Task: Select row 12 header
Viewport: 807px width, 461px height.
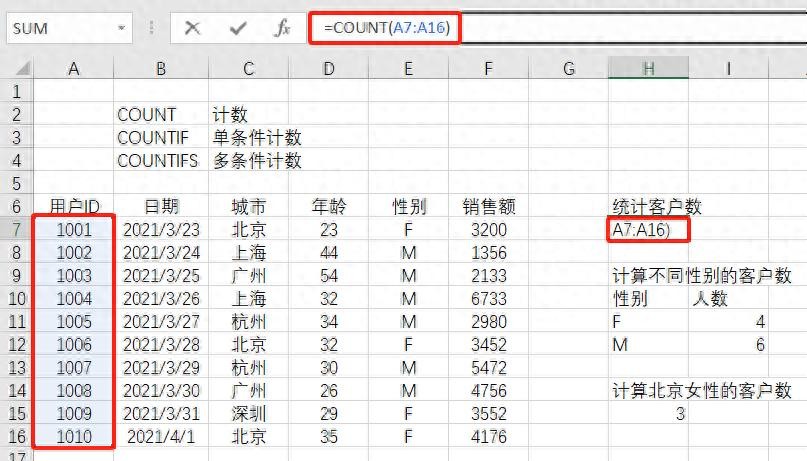Action: pos(16,344)
